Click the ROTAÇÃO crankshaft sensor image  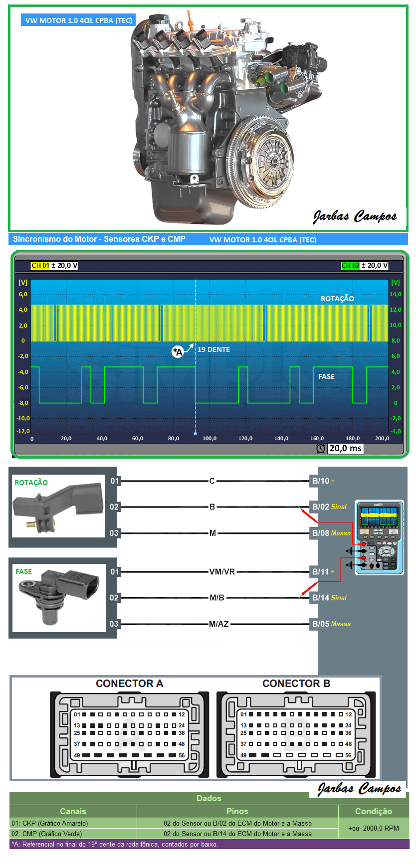59,507
